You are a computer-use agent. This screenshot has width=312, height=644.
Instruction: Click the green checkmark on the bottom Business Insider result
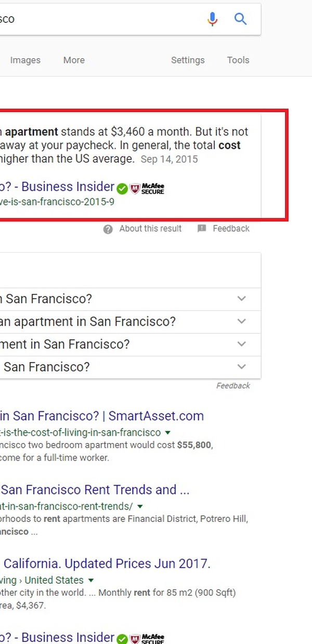click(x=122, y=638)
